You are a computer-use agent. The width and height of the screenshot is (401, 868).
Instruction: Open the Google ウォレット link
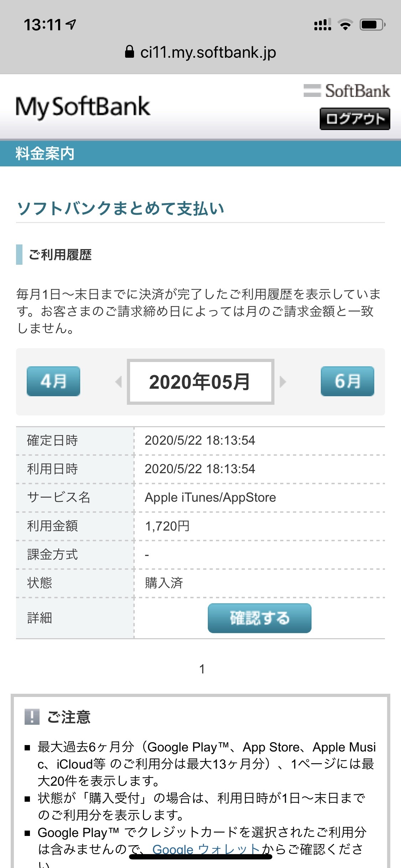tap(206, 849)
